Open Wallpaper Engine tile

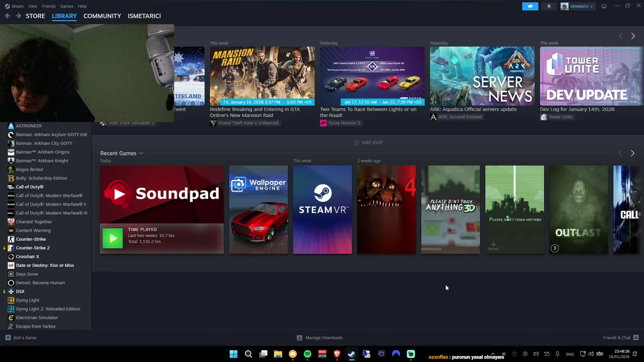[259, 210]
